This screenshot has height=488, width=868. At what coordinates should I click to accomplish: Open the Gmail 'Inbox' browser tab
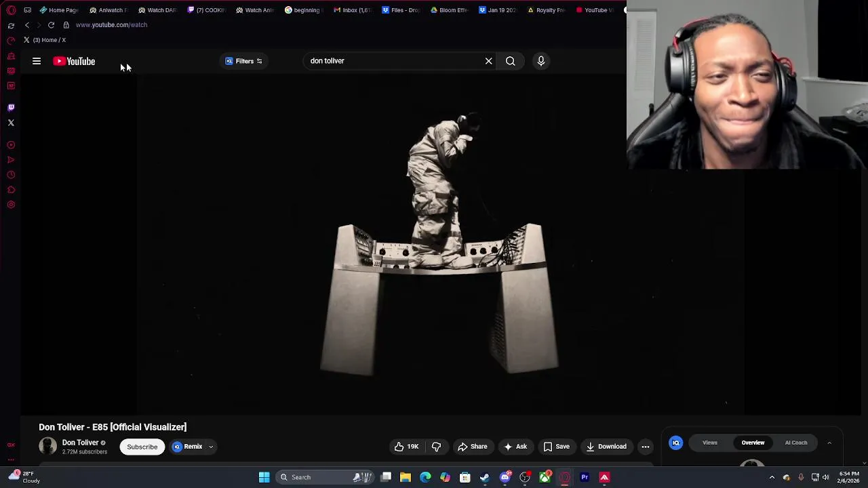click(x=353, y=10)
